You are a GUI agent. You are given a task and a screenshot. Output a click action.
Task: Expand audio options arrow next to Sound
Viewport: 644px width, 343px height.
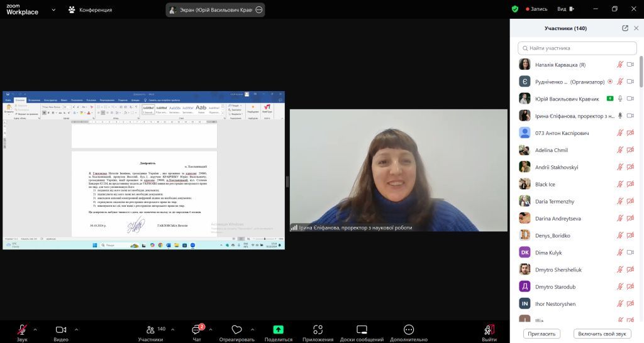[35, 329]
